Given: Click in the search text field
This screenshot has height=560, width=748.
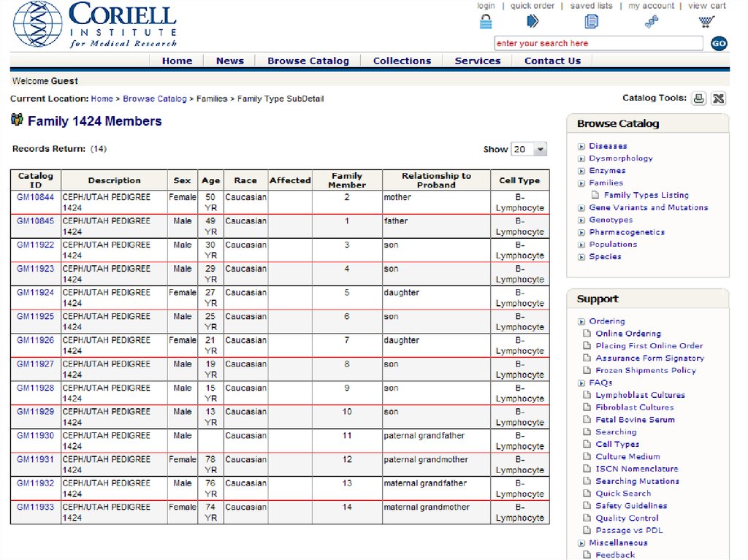Looking at the screenshot, I should click(x=598, y=44).
